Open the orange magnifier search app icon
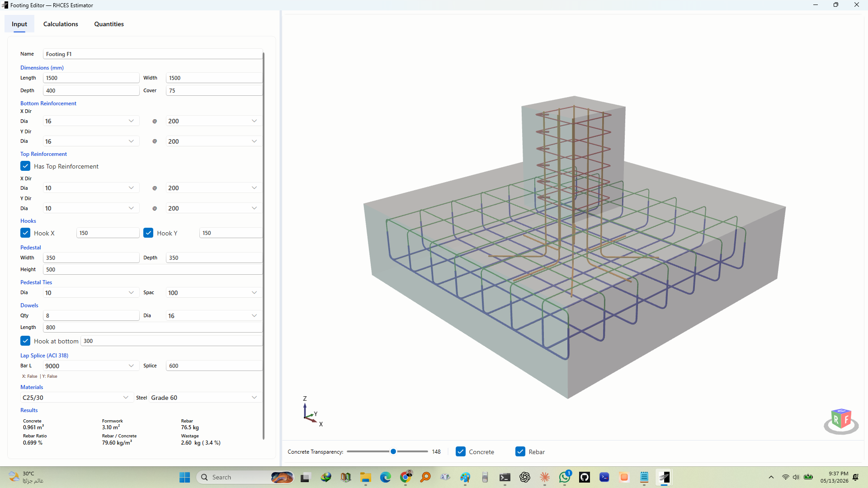 [x=425, y=477]
